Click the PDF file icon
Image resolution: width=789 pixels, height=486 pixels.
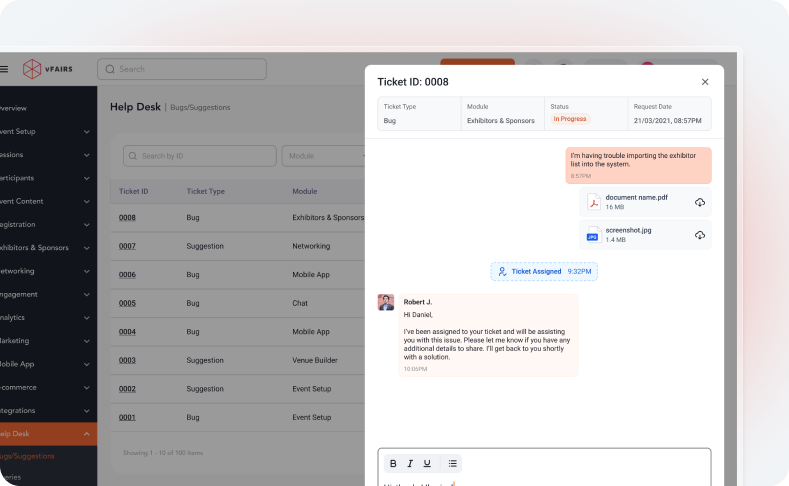[x=593, y=203]
